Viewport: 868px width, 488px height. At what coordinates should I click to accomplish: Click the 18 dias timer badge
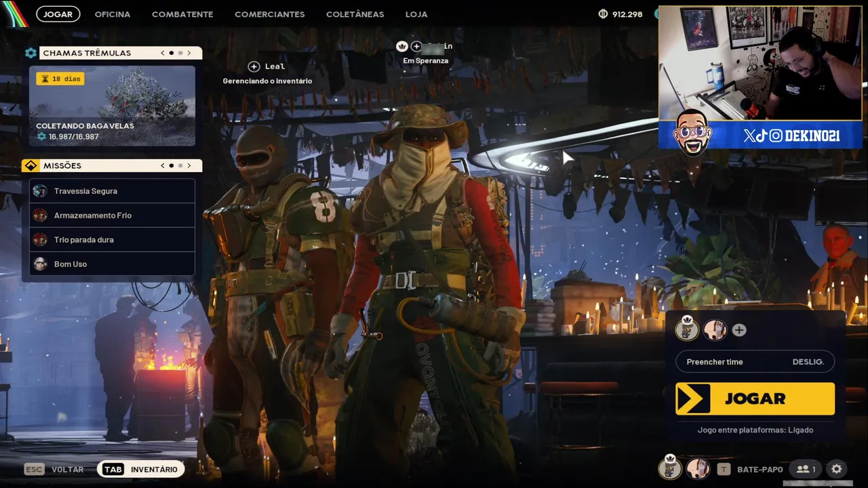tap(60, 79)
